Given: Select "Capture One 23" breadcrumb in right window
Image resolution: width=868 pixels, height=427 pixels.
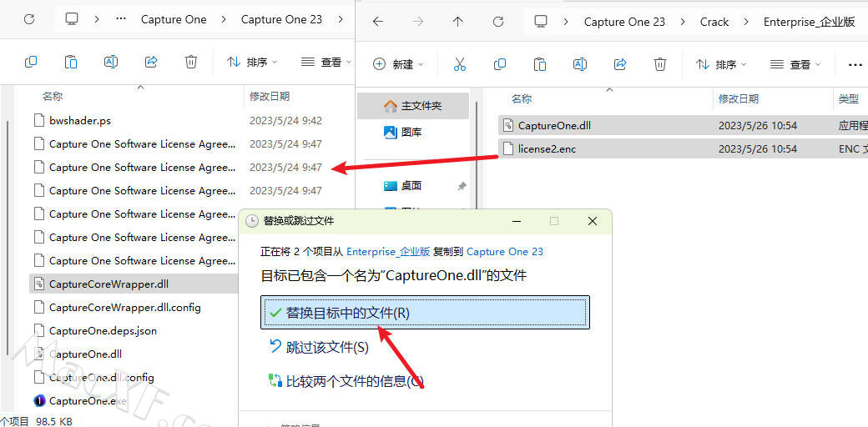Looking at the screenshot, I should point(624,23).
